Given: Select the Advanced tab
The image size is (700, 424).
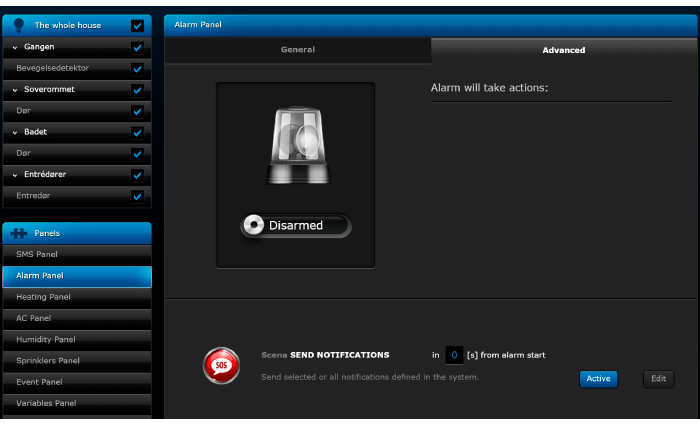Looking at the screenshot, I should [x=563, y=50].
